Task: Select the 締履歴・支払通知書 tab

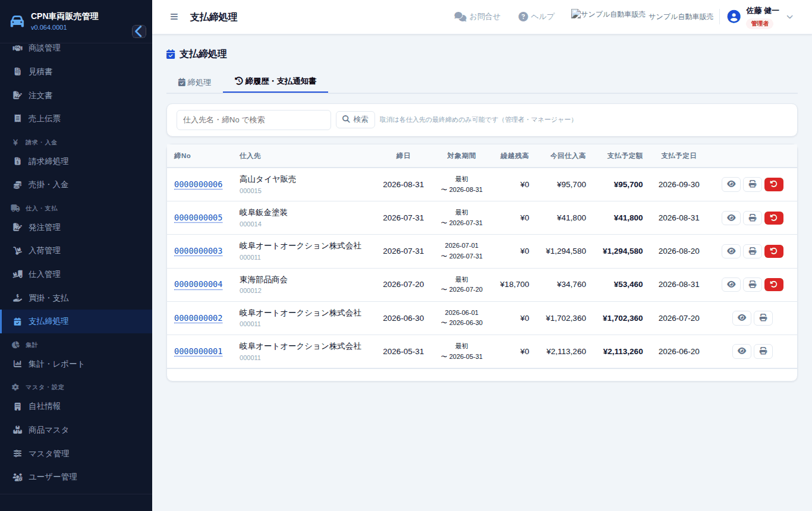Action: [x=275, y=81]
